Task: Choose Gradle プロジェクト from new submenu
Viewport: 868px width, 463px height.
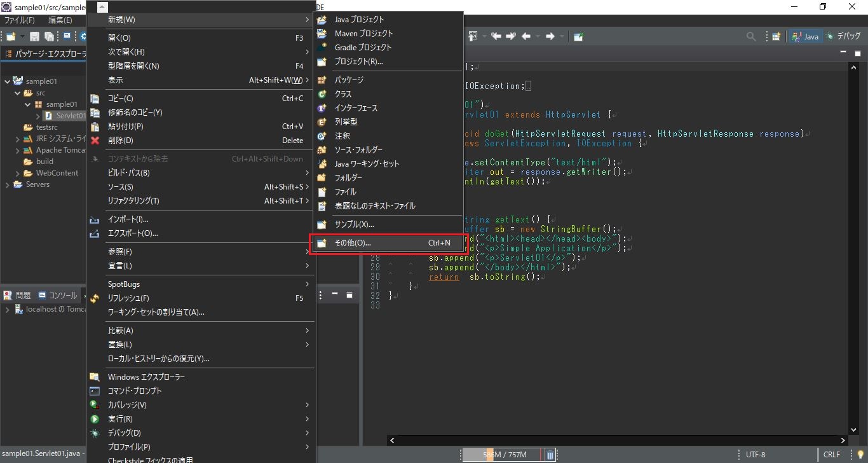Action: tap(390, 48)
